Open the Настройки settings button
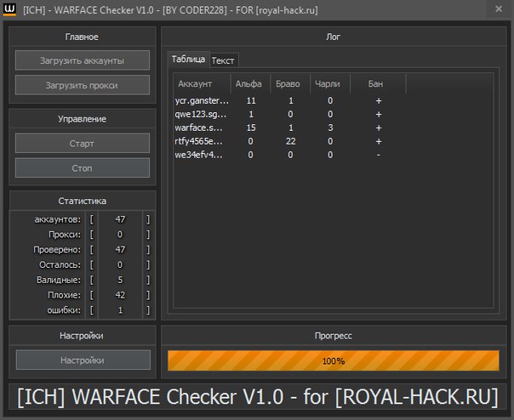514x420 pixels. pos(83,360)
